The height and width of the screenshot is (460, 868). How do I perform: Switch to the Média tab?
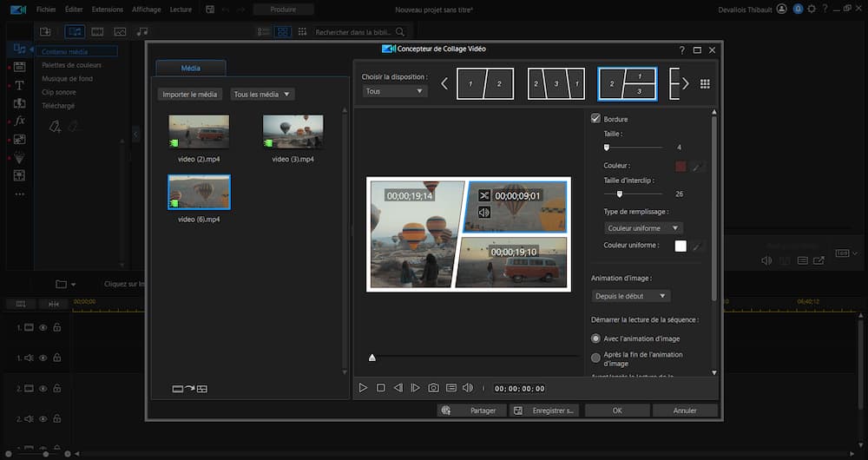(x=191, y=68)
